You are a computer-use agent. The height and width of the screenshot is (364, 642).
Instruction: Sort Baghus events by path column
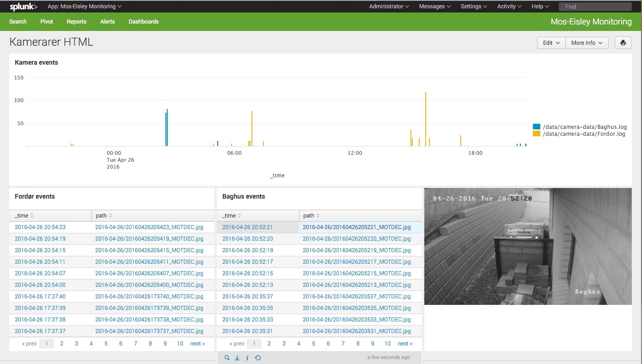[312, 216]
